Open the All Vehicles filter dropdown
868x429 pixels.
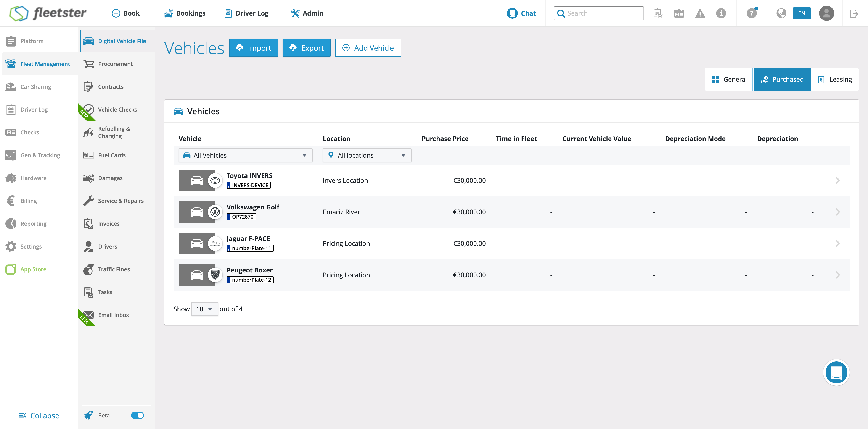click(x=245, y=155)
